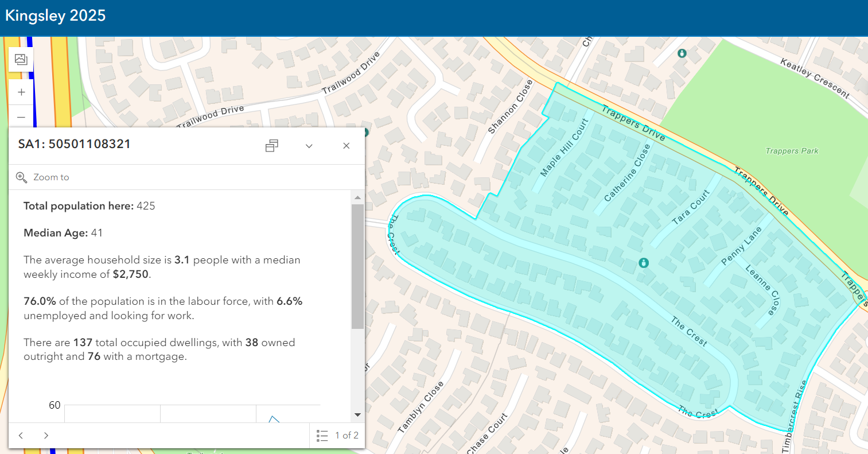Go to next feature in popup
Screen dimensions: 868x454
tap(46, 436)
